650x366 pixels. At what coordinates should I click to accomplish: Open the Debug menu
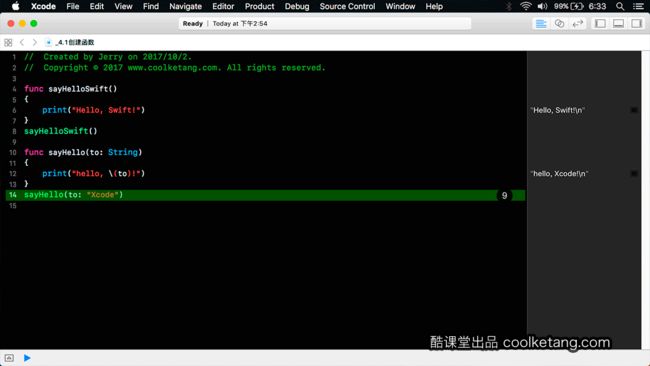pos(297,6)
